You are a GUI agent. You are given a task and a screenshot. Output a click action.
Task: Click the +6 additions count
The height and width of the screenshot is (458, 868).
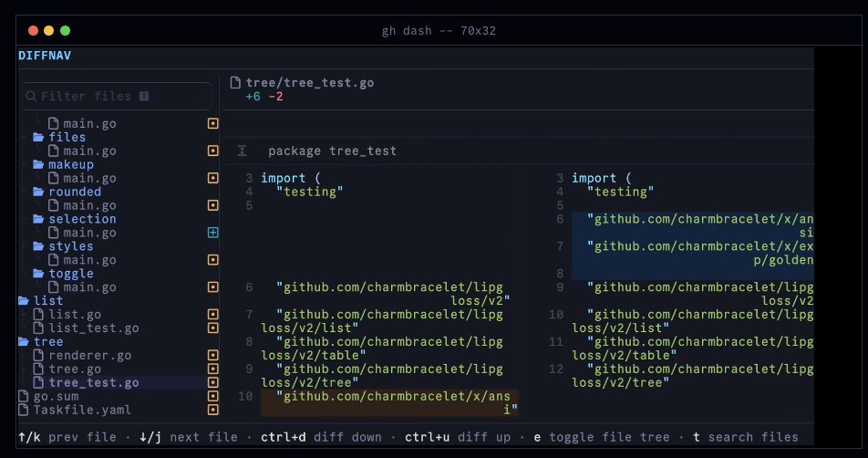pyautogui.click(x=253, y=97)
